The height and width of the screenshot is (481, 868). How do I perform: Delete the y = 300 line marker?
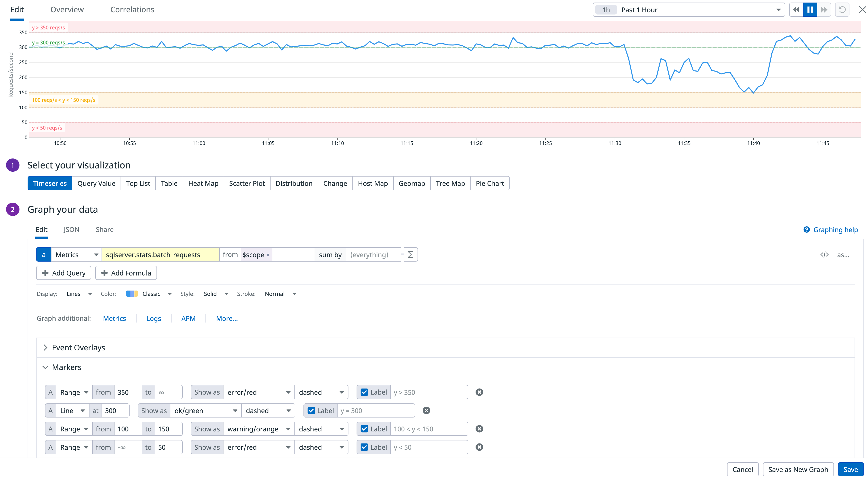[426, 410]
